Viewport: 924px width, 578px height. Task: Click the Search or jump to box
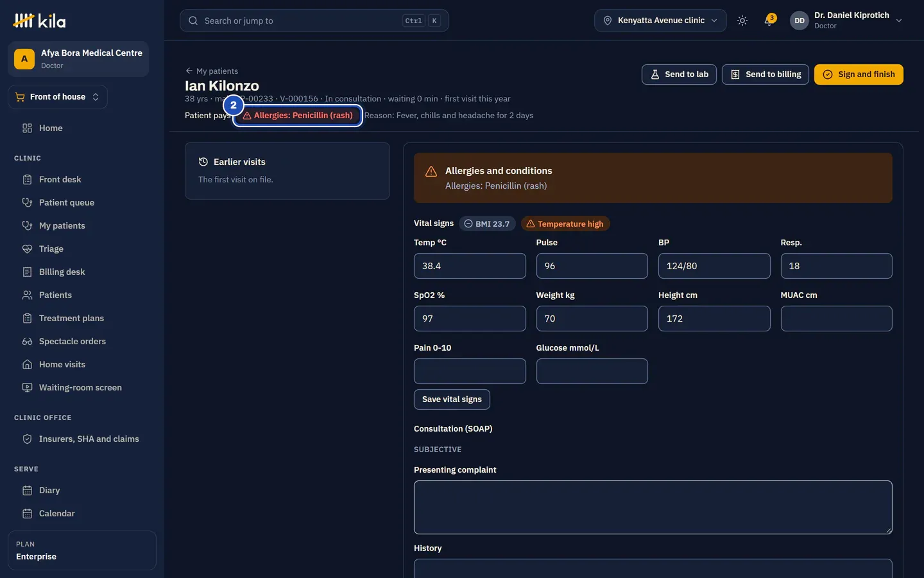(314, 21)
